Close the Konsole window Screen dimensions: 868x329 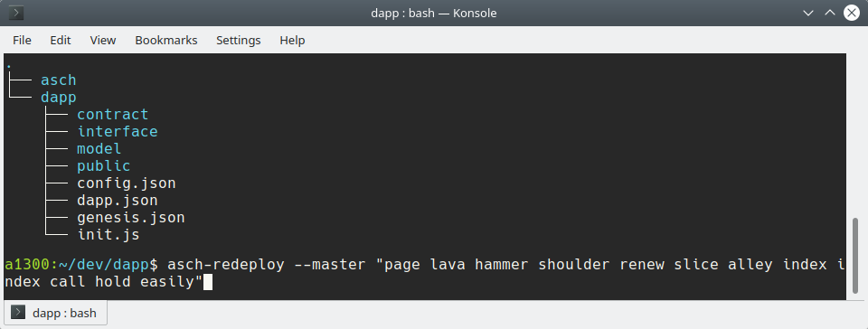852,12
